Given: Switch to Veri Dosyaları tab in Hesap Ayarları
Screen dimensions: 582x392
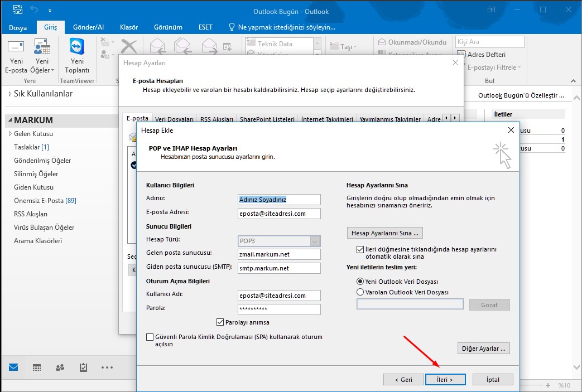Looking at the screenshot, I should pyautogui.click(x=175, y=119).
